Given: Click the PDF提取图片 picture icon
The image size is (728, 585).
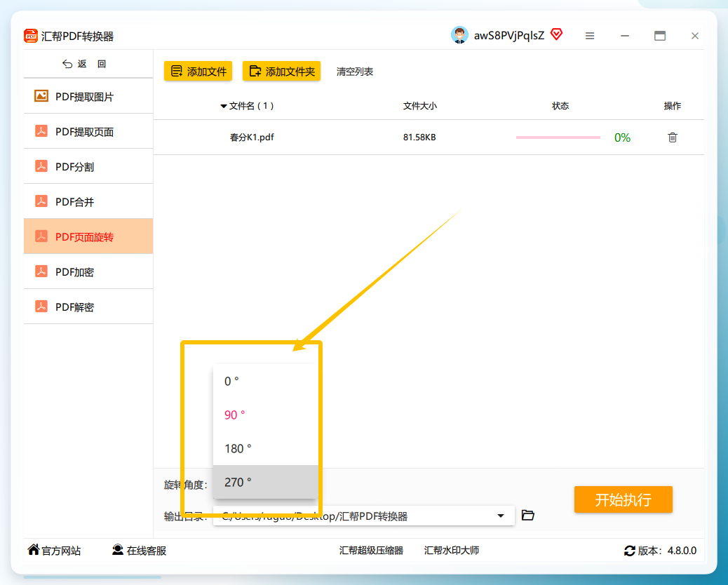Looking at the screenshot, I should point(41,96).
